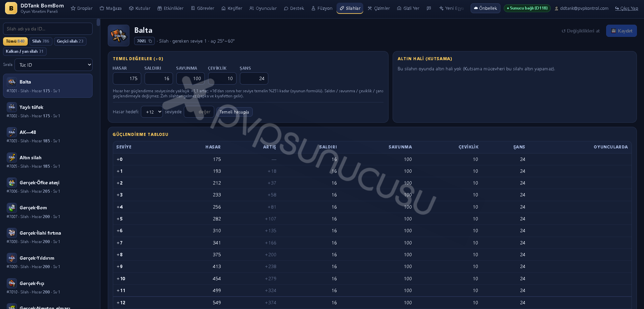Screen dimensions: 644x309
Task: Click the Önbellek cache button
Action: pos(485,8)
